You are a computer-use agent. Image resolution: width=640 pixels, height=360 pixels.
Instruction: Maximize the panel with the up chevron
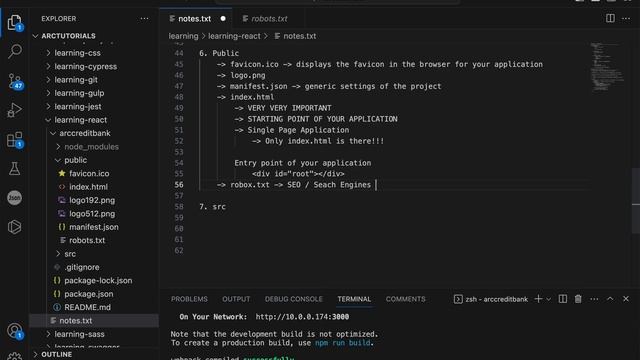point(610,299)
